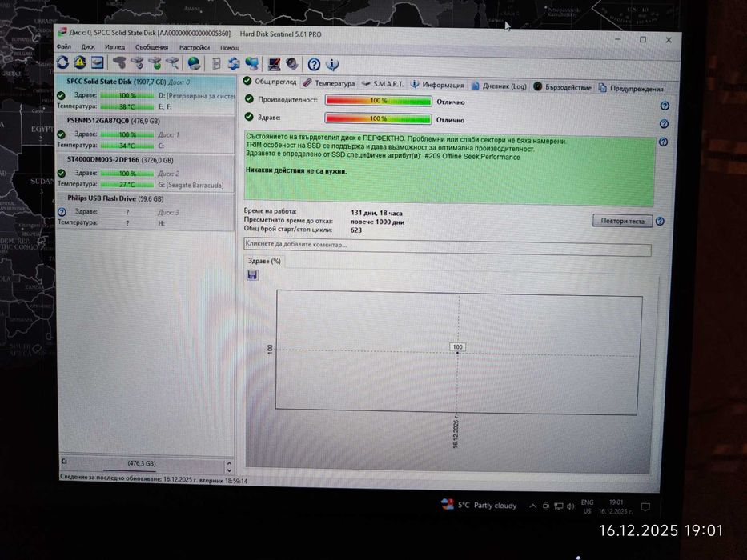Open the Файл menu
The width and height of the screenshot is (747, 560).
pos(64,46)
